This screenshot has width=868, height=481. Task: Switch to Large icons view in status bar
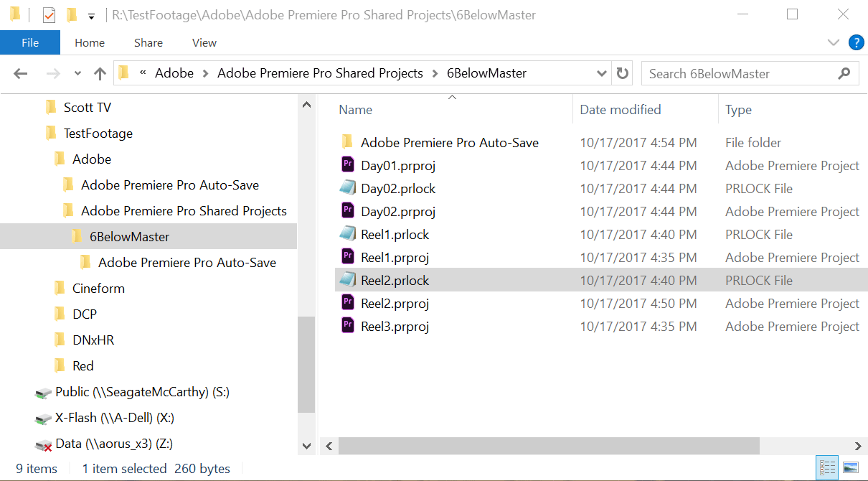[850, 467]
